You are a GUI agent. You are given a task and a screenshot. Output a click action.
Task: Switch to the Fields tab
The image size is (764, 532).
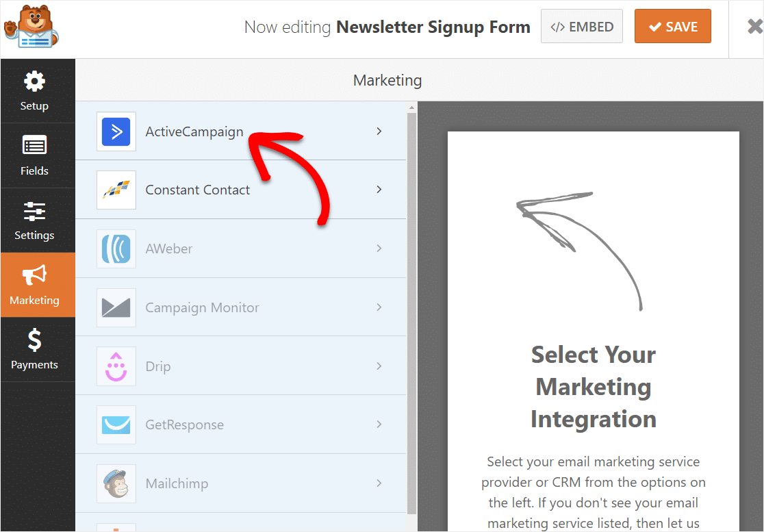pyautogui.click(x=34, y=155)
